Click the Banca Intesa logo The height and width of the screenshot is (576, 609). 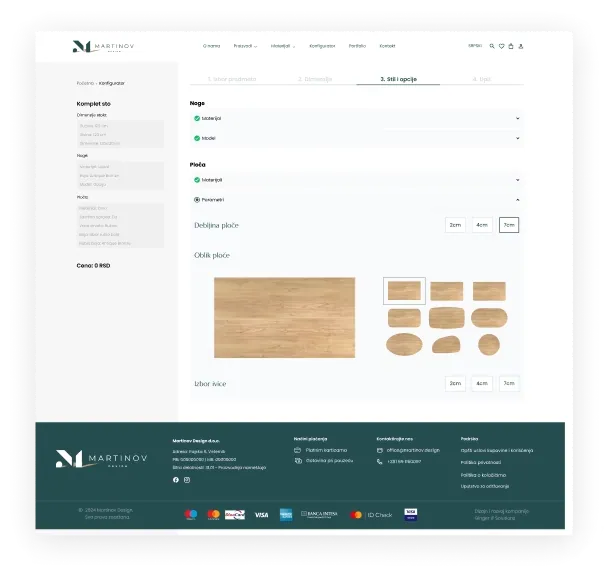(319, 514)
